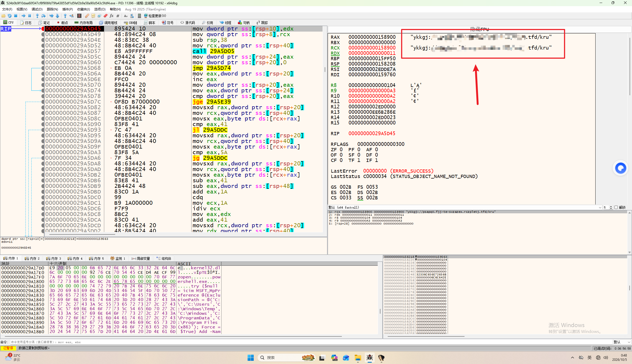This screenshot has height=364, width=632.
Task: Click the Step over toolbar icon
Action: [x=43, y=16]
